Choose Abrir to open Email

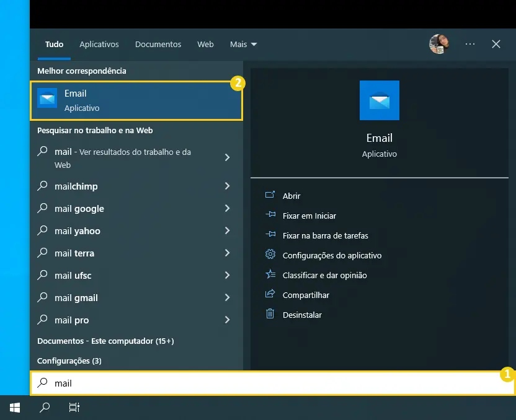click(x=291, y=196)
